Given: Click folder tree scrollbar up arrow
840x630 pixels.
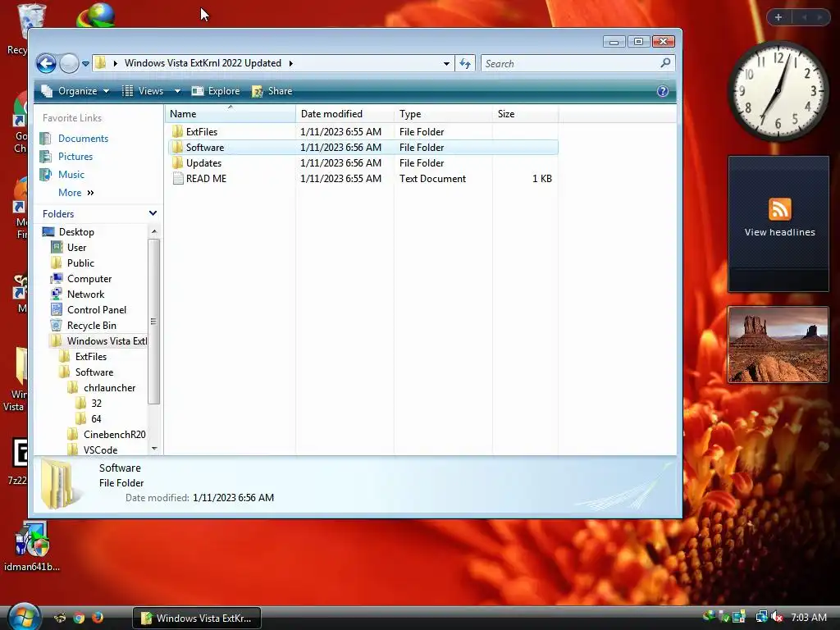Looking at the screenshot, I should click(x=154, y=231).
